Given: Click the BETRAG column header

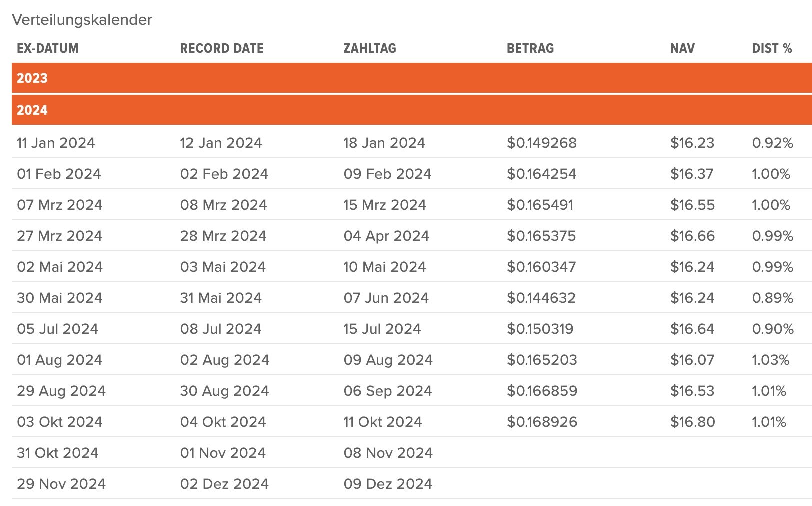Looking at the screenshot, I should pos(530,48).
